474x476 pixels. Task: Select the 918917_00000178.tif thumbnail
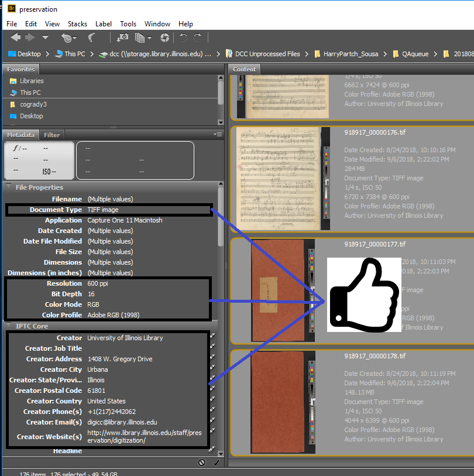point(278,403)
